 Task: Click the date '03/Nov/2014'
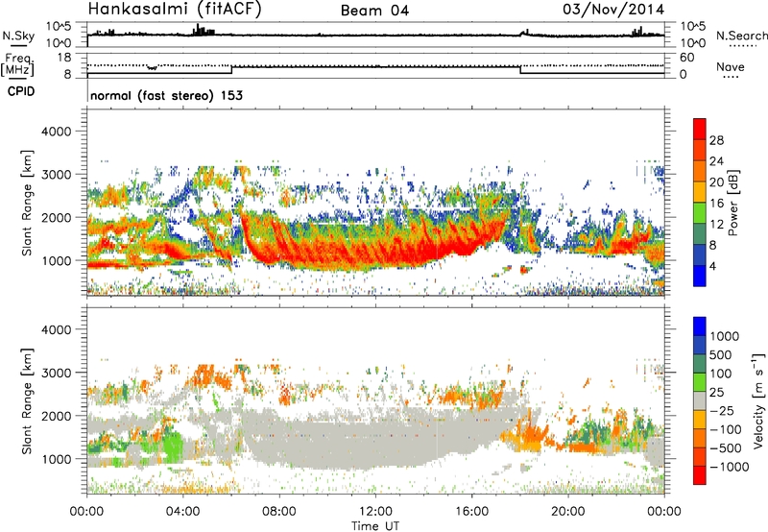[x=613, y=9]
